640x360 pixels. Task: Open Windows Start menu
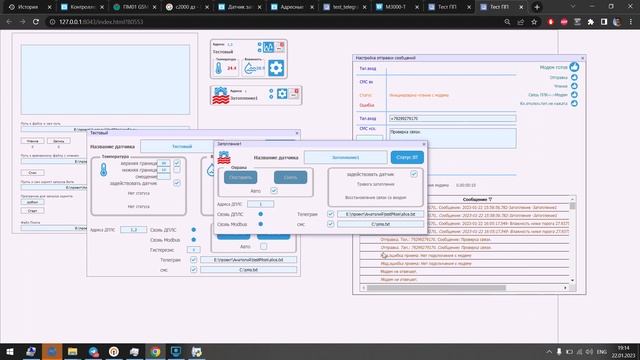(x=9, y=351)
